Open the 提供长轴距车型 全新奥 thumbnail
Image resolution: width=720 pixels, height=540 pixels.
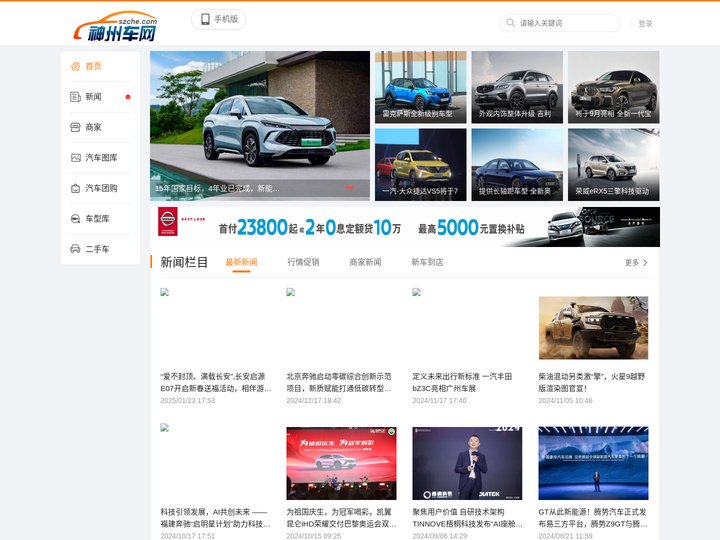517,165
